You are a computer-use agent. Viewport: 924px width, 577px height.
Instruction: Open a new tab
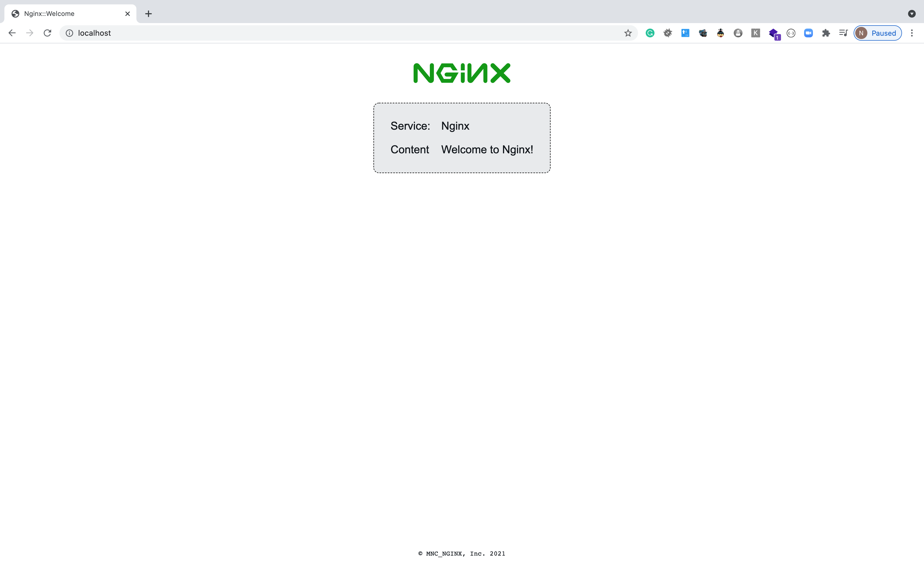(148, 14)
